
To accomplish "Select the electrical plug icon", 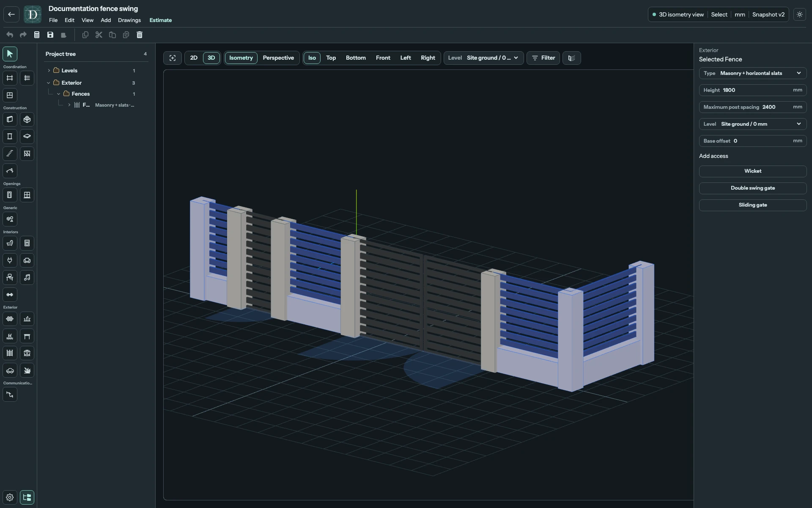I will coord(10,260).
